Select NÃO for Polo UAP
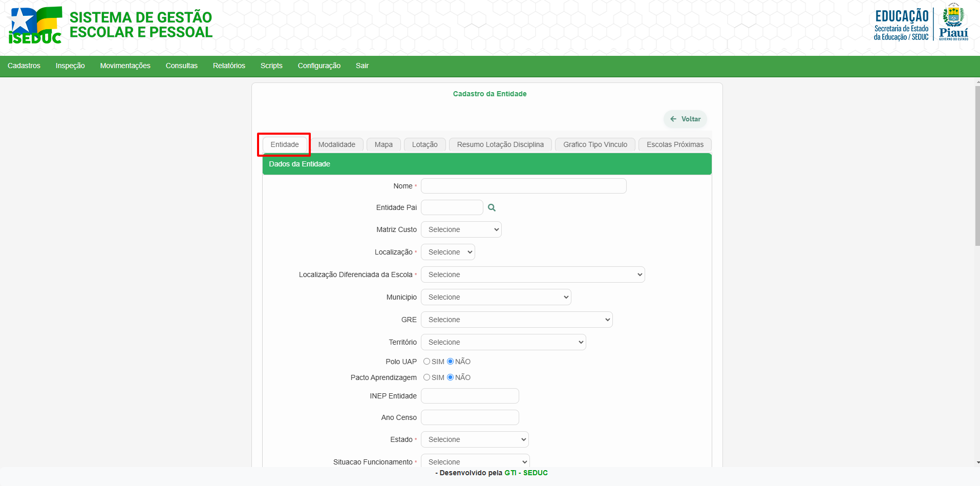The height and width of the screenshot is (486, 980). click(451, 362)
